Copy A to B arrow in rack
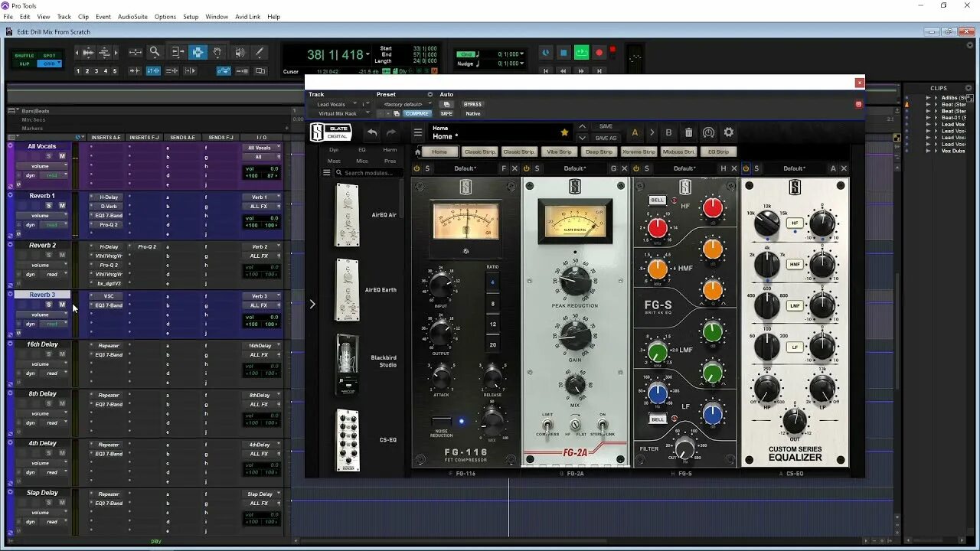The height and width of the screenshot is (551, 980). point(652,132)
